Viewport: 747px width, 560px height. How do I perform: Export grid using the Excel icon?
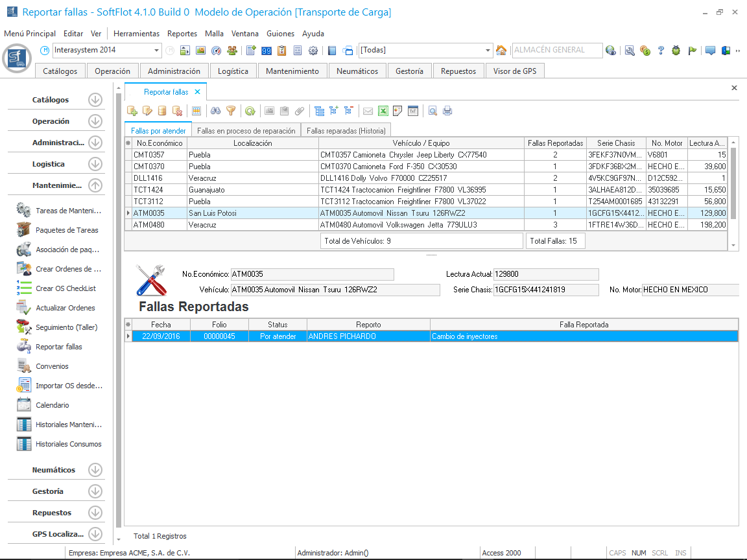383,111
